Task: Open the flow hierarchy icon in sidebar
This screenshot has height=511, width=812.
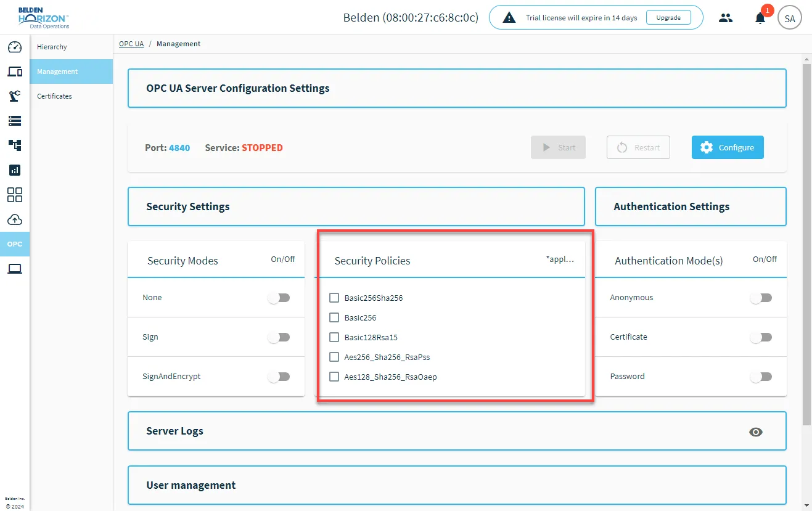Action: click(x=15, y=145)
